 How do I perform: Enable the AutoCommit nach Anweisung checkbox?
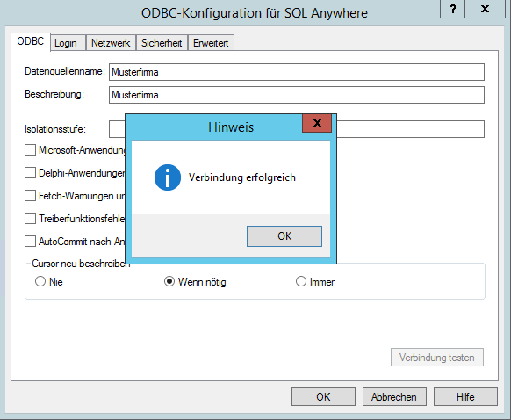coord(31,242)
